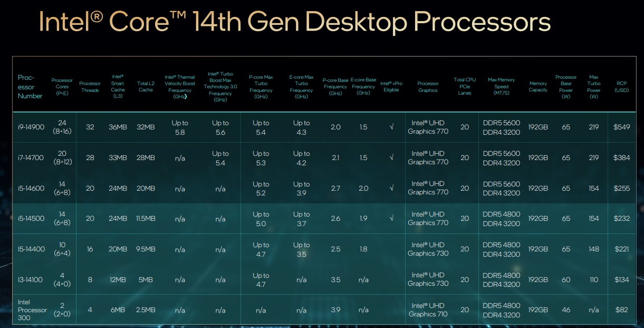Click the "Intel Processor 300" row label
Screen dimensions: 644x328
point(32,310)
